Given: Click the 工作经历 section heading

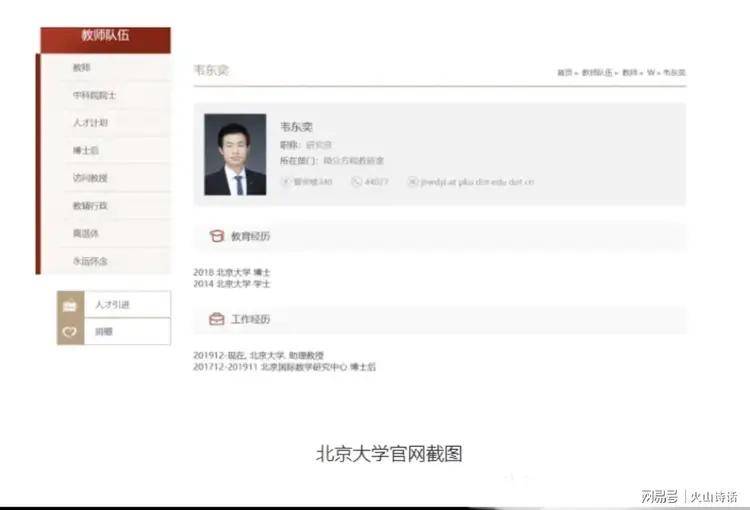Looking at the screenshot, I should (251, 319).
